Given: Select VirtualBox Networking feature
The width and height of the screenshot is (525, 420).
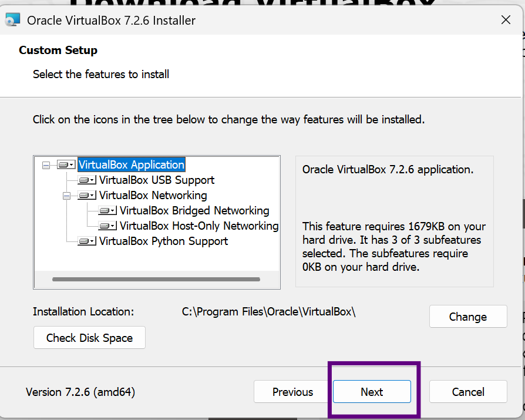Looking at the screenshot, I should [x=153, y=195].
